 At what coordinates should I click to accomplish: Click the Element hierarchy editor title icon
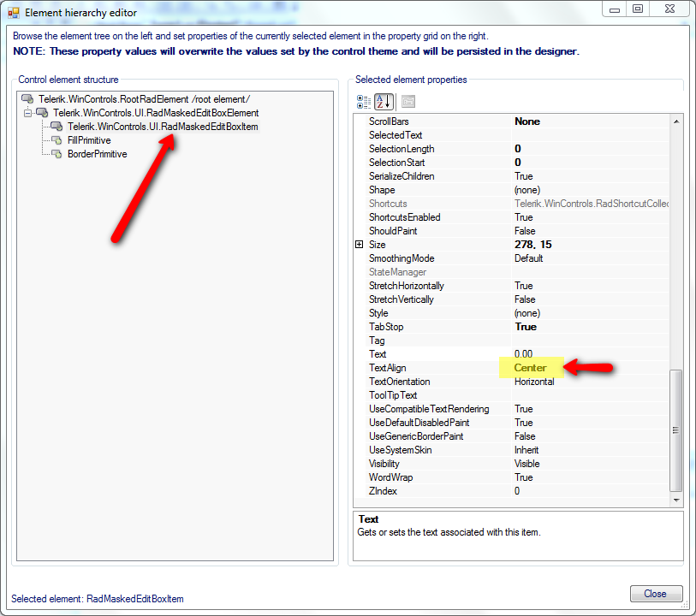[x=14, y=13]
